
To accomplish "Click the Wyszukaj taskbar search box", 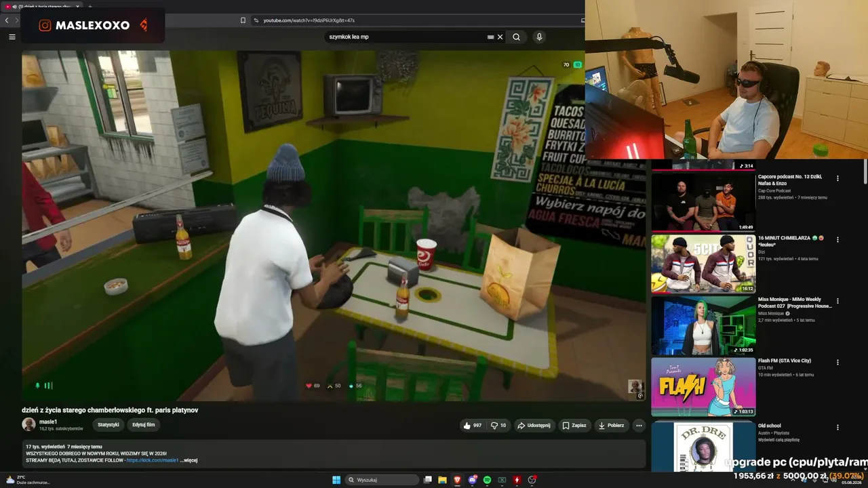I will tap(382, 480).
